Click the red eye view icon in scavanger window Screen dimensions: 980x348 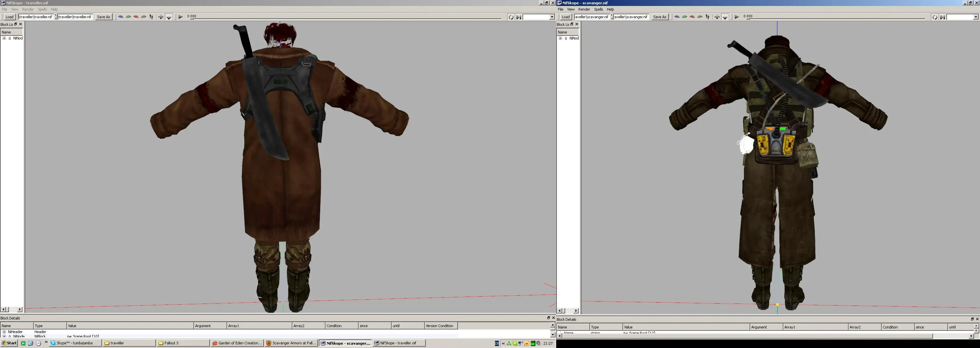(x=692, y=17)
